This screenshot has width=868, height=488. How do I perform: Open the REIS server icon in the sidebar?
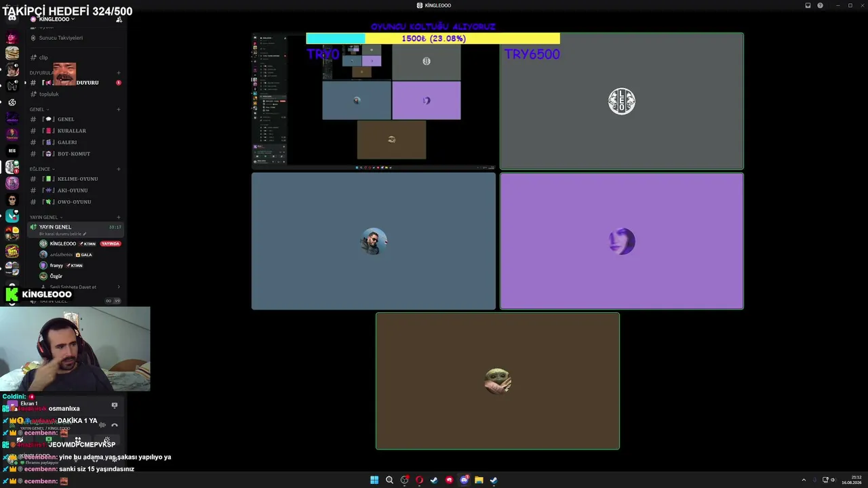point(12,150)
